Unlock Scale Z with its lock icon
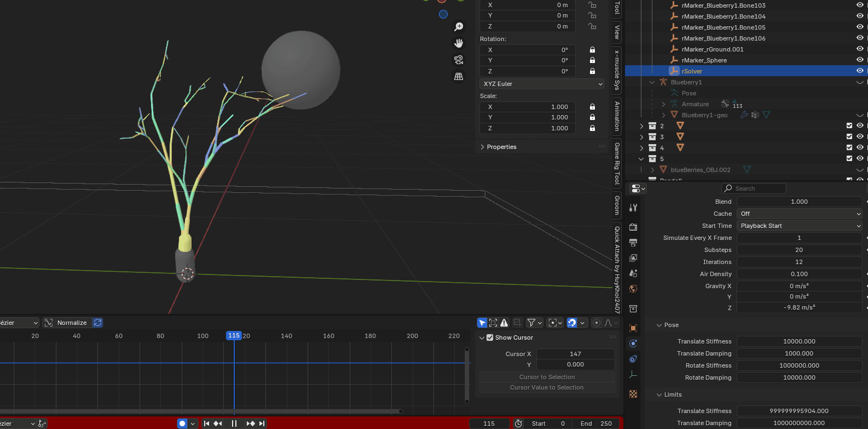The height and width of the screenshot is (429, 868). coord(592,128)
